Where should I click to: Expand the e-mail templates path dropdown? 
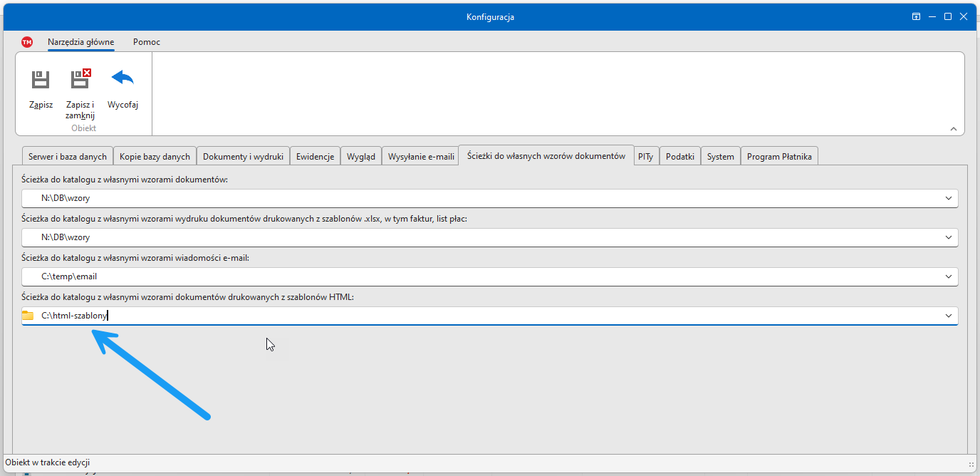click(948, 276)
